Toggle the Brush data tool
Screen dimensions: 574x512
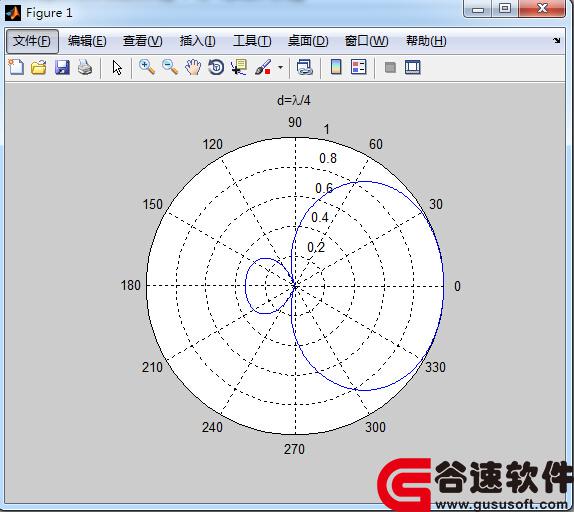click(x=263, y=67)
